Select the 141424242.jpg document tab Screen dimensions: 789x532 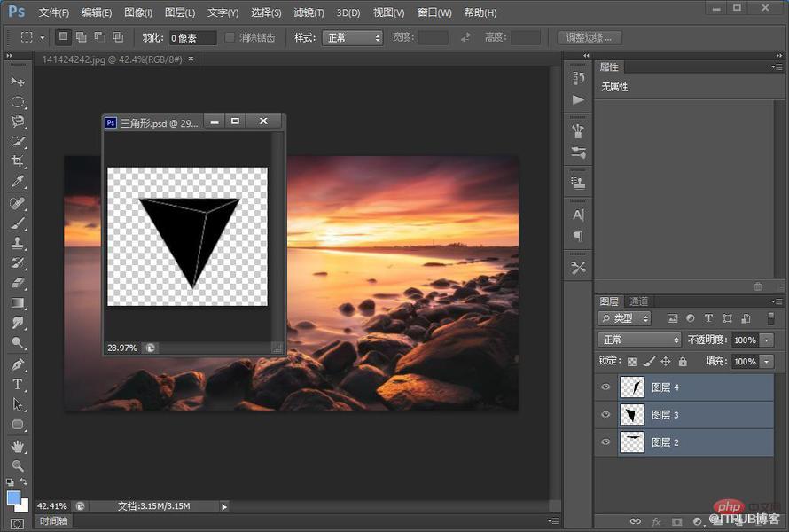coord(113,59)
